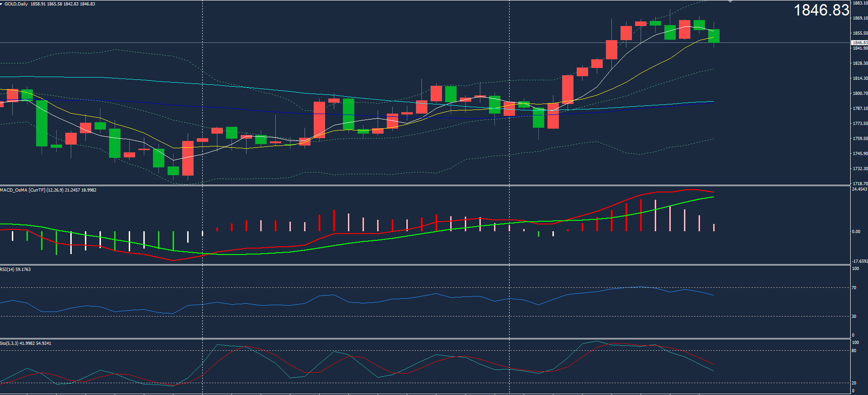Click the 1773.50 price axis label

pos(860,124)
